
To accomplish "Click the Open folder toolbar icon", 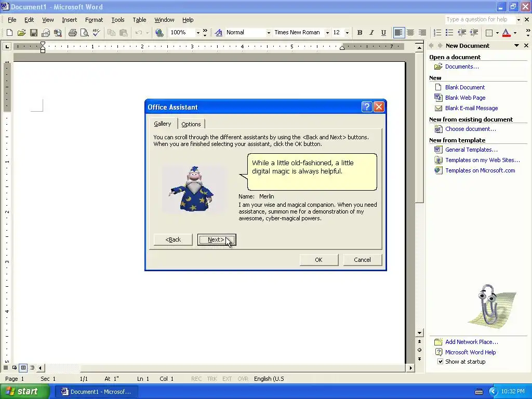I will click(21, 33).
